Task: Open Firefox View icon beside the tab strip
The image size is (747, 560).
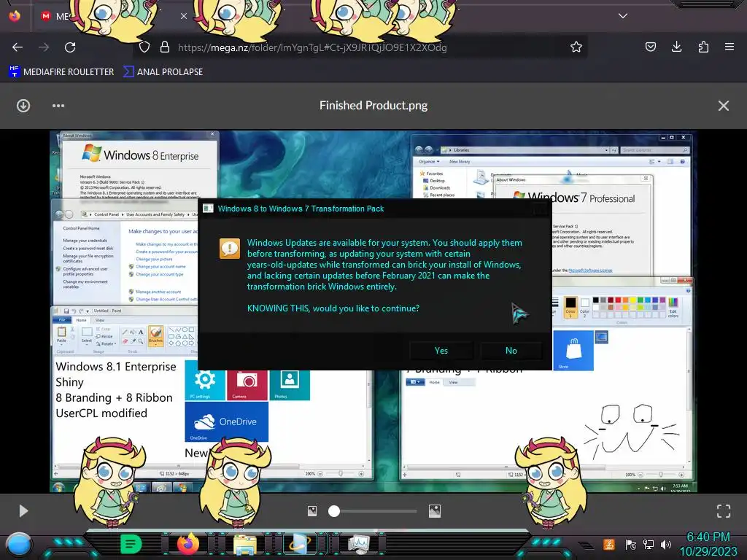Action: coord(15,16)
